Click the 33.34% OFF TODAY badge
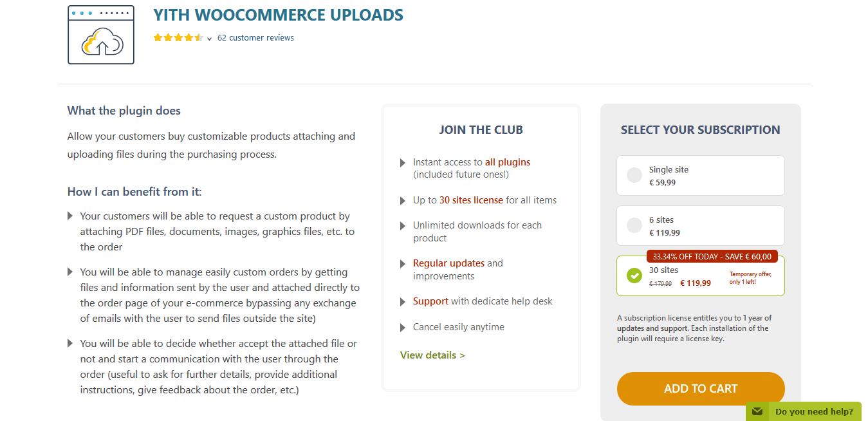 click(x=712, y=256)
